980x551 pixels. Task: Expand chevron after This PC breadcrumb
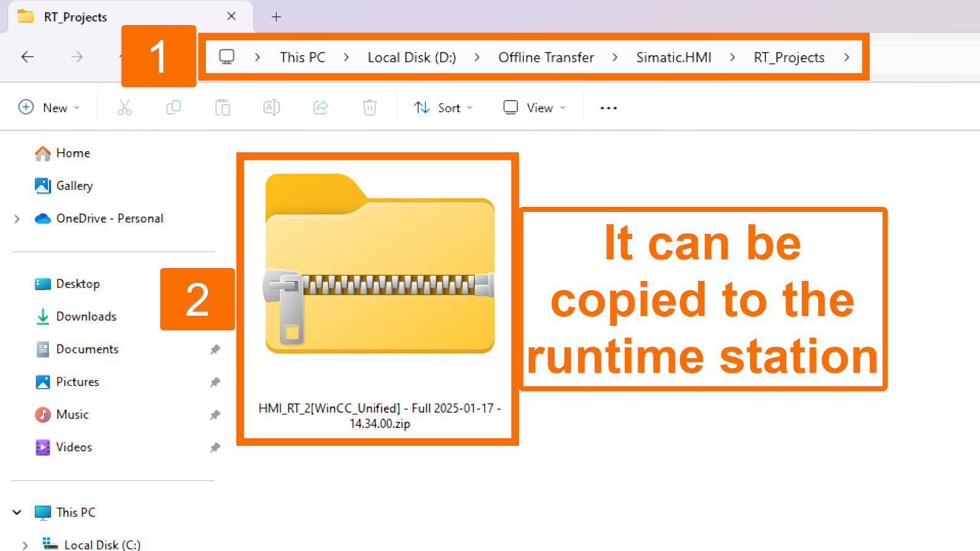pos(347,57)
